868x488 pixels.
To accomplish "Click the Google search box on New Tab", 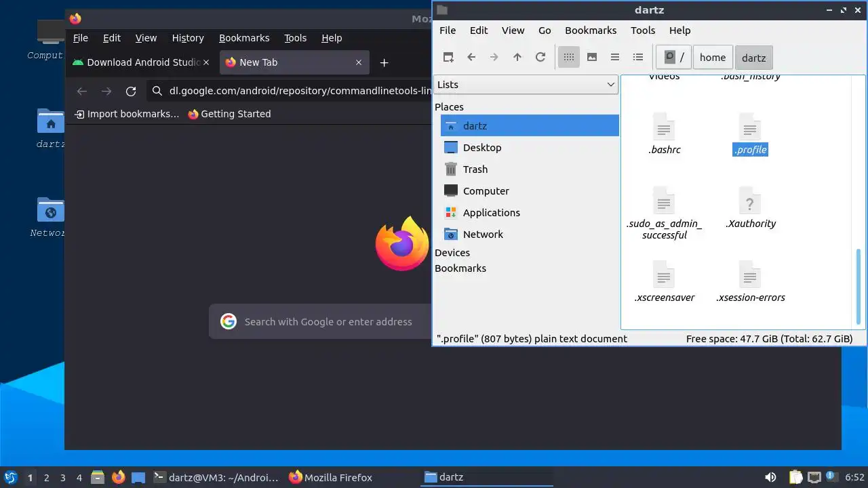I will click(321, 322).
